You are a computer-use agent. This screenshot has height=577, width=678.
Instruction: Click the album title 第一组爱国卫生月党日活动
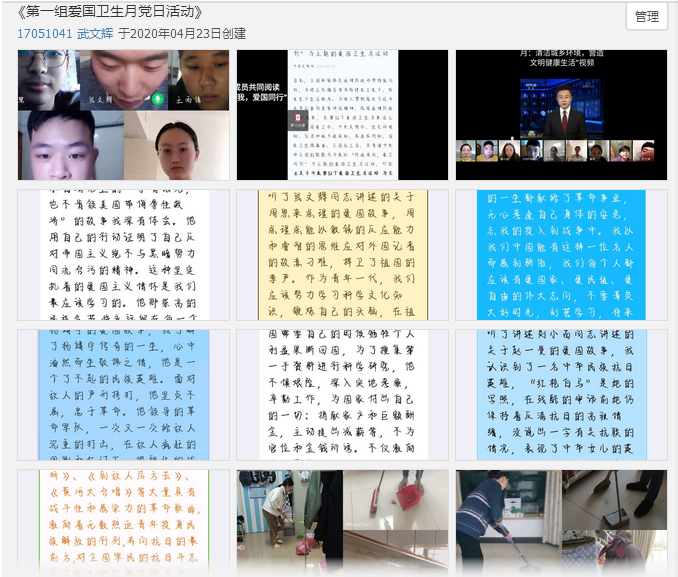click(x=110, y=12)
